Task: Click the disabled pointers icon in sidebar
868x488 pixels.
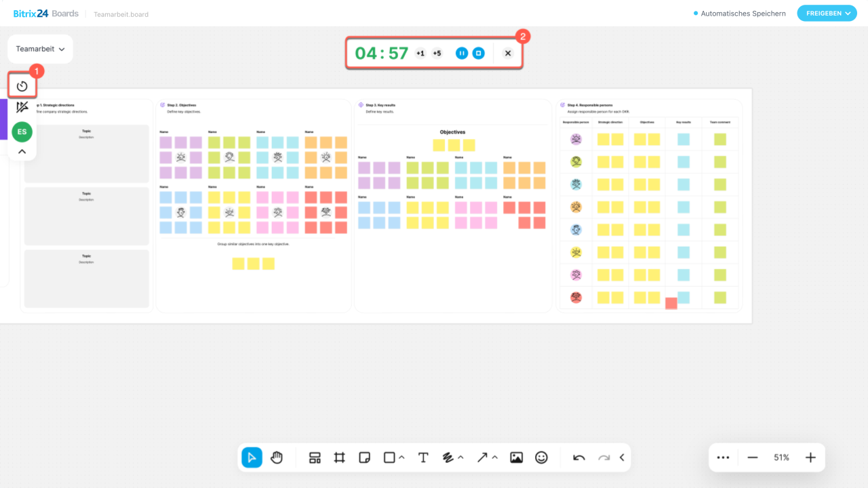Action: click(22, 107)
